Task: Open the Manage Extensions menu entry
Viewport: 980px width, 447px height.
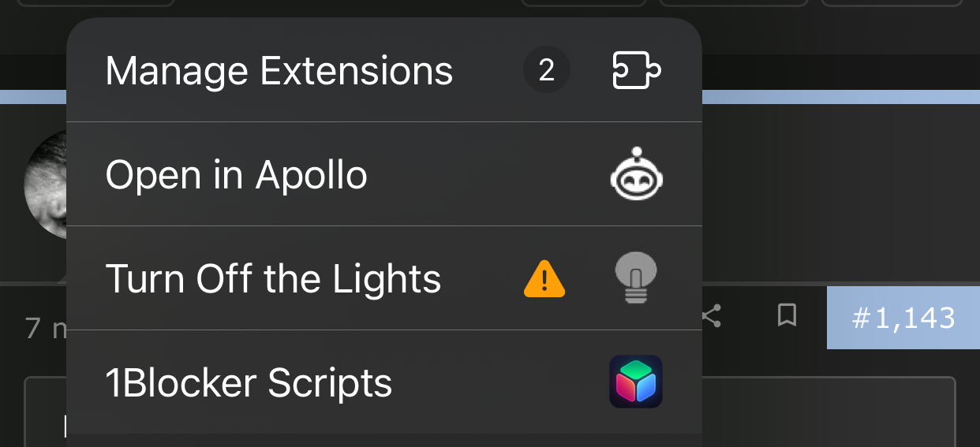Action: pyautogui.click(x=384, y=70)
